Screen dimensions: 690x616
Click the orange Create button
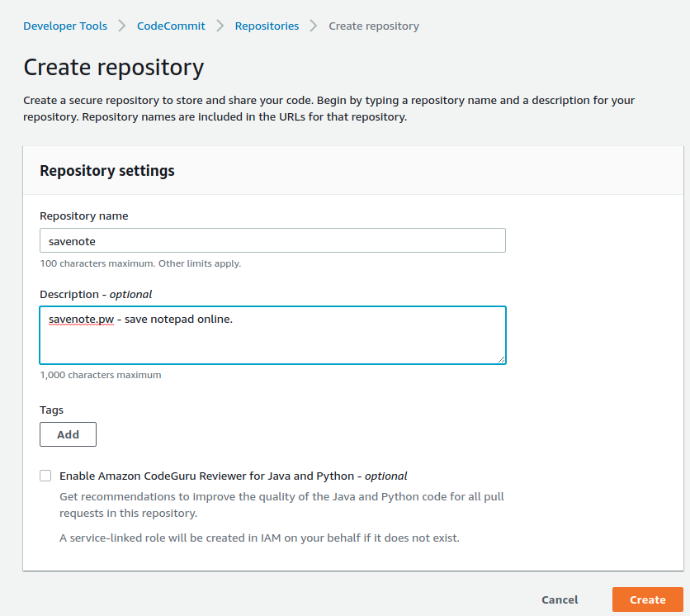(x=647, y=599)
